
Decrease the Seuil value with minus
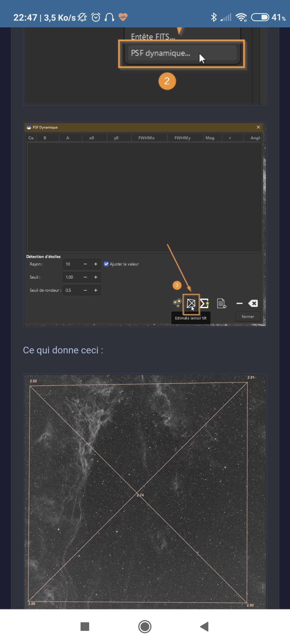point(85,277)
